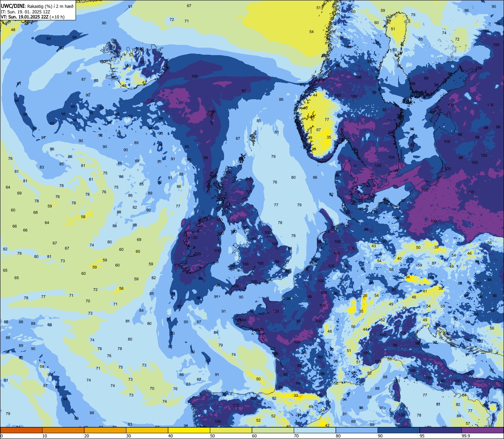Select the golden 30–40 legend swatch
Image resolution: width=504 pixels, height=439 pixels.
[x=147, y=430]
